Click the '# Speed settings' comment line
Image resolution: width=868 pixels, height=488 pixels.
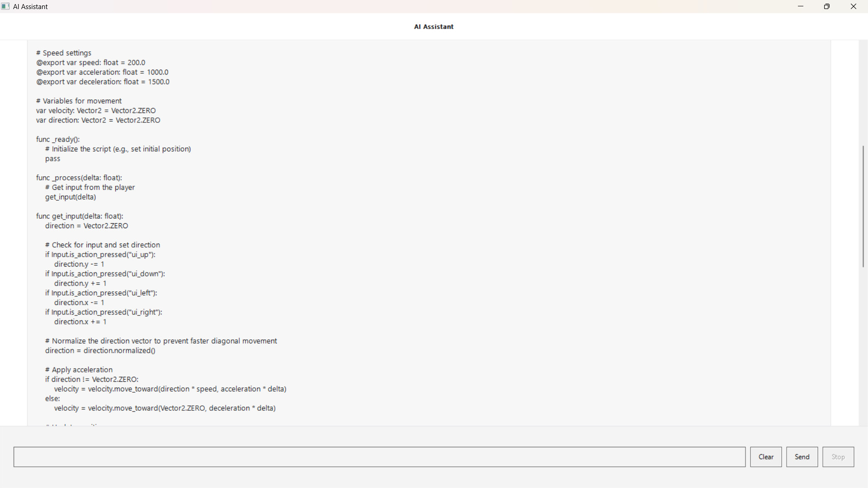pos(63,53)
